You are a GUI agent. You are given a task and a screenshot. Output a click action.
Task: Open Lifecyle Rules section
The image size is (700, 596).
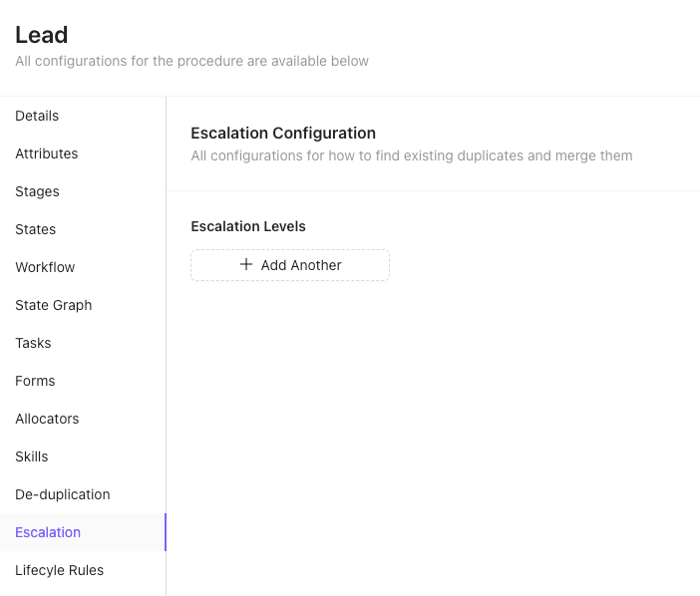(83, 570)
